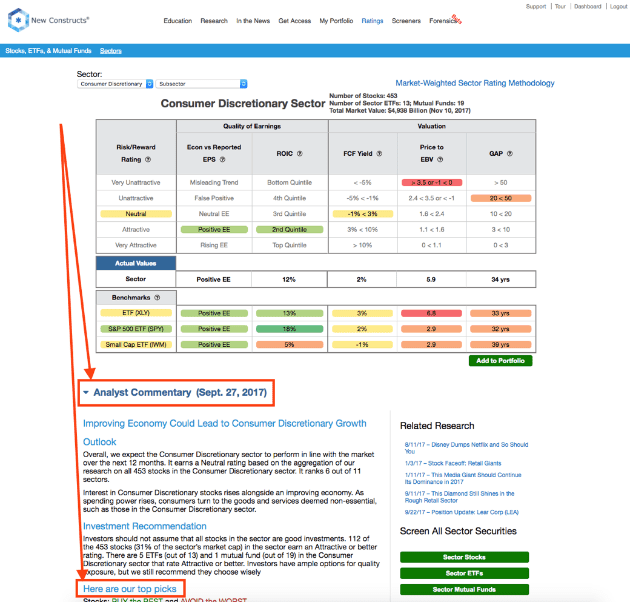Image resolution: width=630 pixels, height=602 pixels.
Task: Click the Add to Portfolio button
Action: [x=500, y=361]
